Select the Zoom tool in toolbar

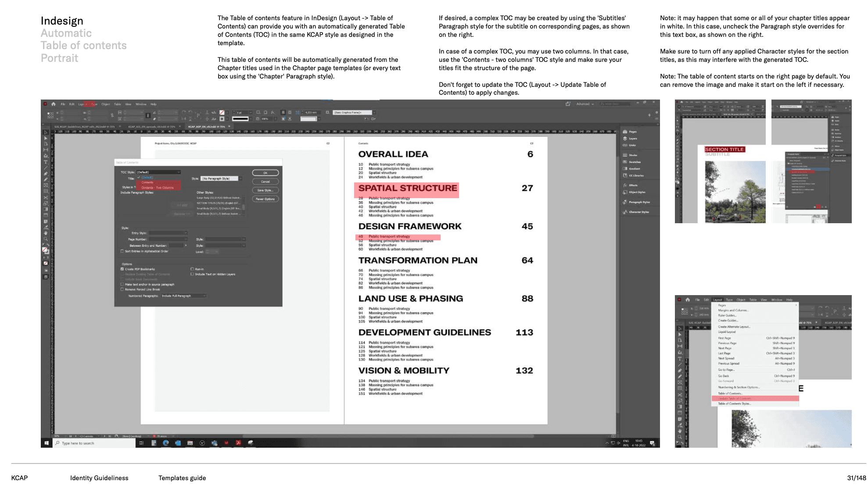[46, 239]
